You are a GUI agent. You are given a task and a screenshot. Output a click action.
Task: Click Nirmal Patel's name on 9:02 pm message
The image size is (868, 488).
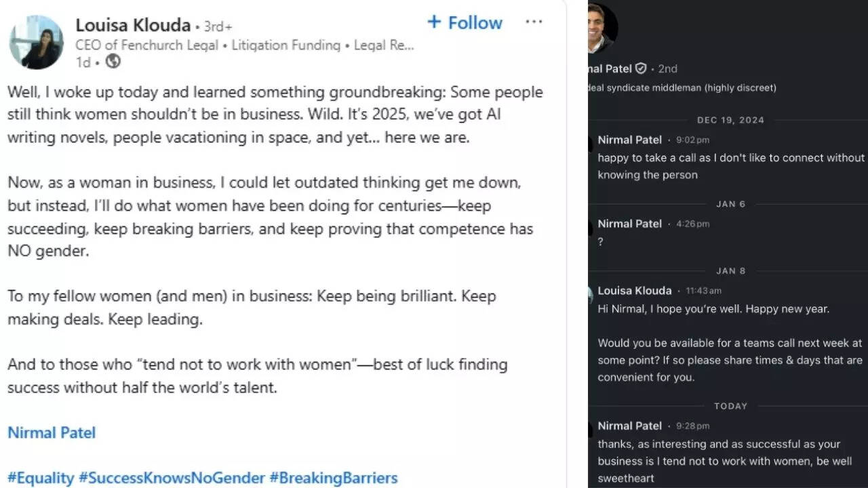629,140
